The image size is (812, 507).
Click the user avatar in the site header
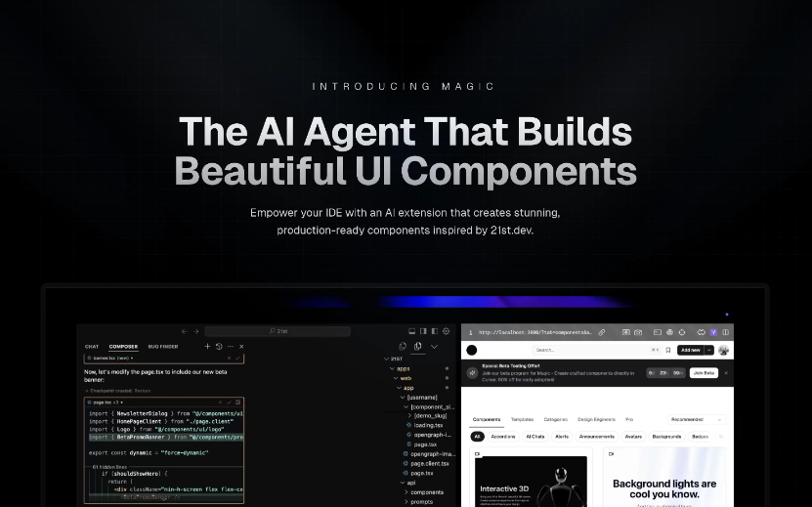pyautogui.click(x=723, y=350)
